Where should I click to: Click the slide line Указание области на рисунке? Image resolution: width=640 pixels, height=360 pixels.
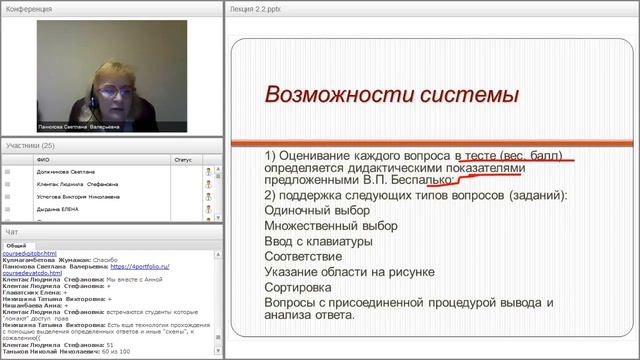349,272
